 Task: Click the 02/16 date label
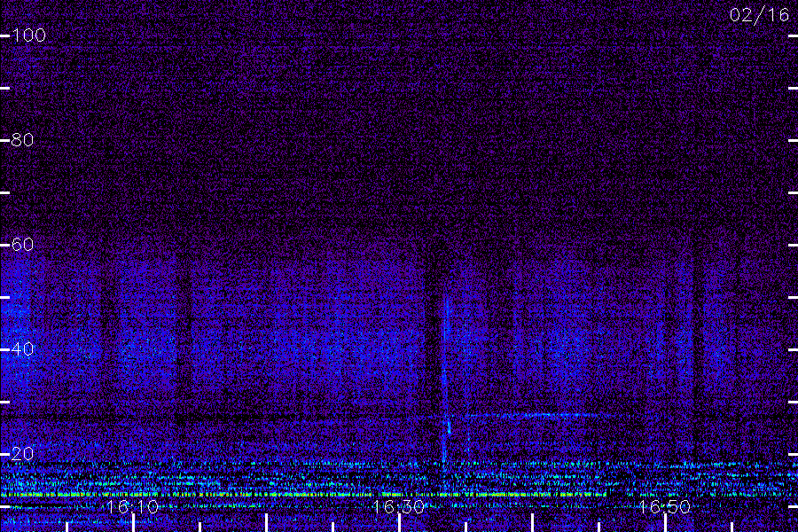759,15
